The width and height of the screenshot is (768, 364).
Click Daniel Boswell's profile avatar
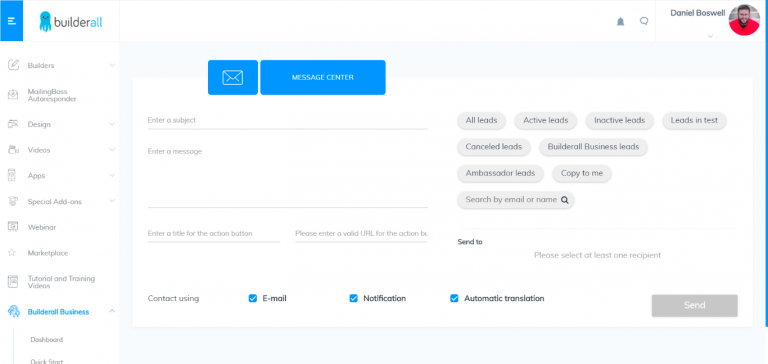pos(744,20)
